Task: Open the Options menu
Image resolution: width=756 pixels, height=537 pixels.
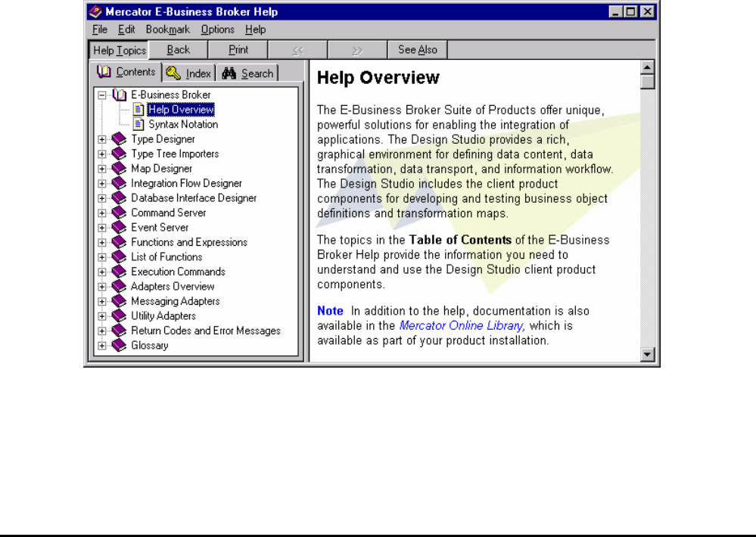Action: (217, 29)
